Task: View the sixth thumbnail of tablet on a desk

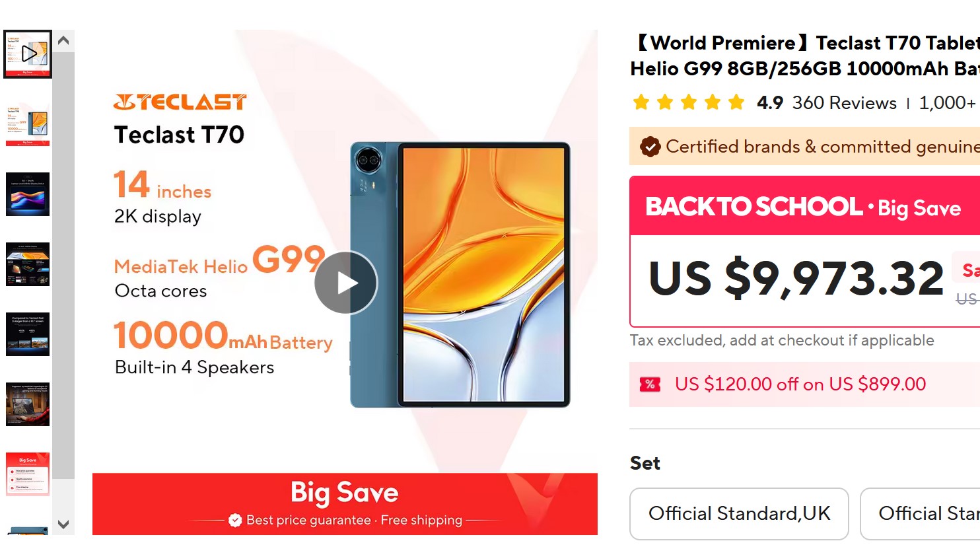Action: click(28, 404)
